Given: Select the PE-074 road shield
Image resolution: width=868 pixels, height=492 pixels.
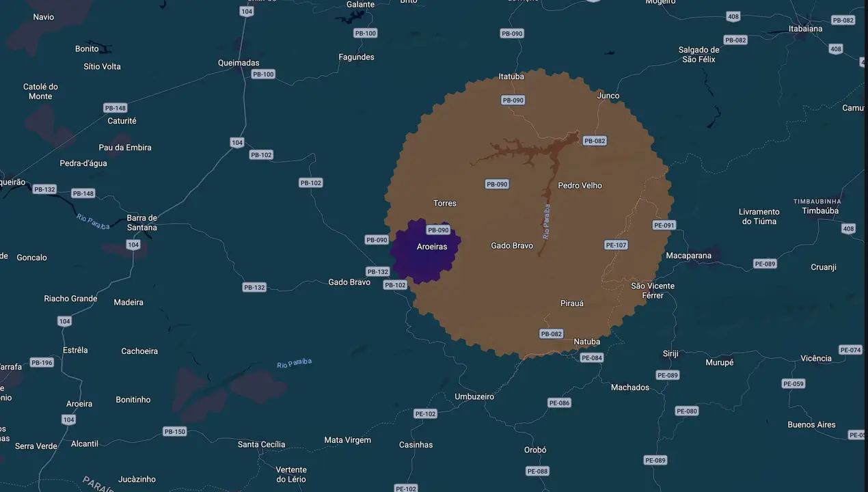Looking at the screenshot, I should click(x=851, y=350).
